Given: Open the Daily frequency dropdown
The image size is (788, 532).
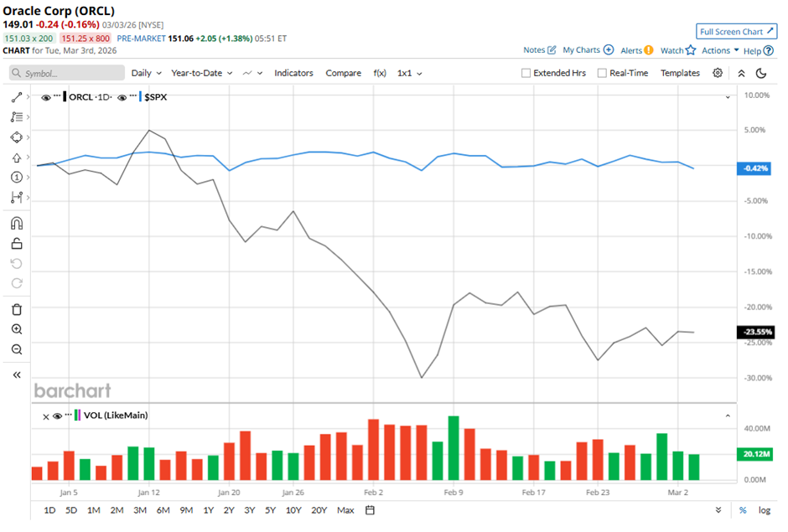Looking at the screenshot, I should [146, 73].
